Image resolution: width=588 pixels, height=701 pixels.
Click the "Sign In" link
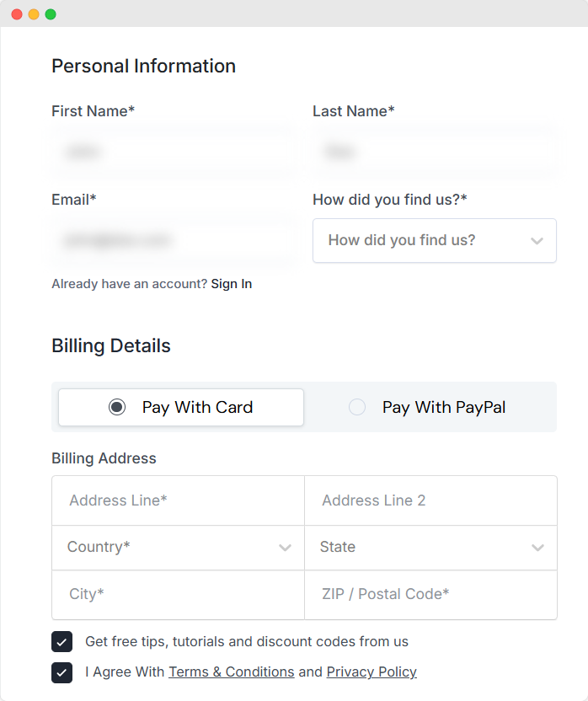coord(232,284)
